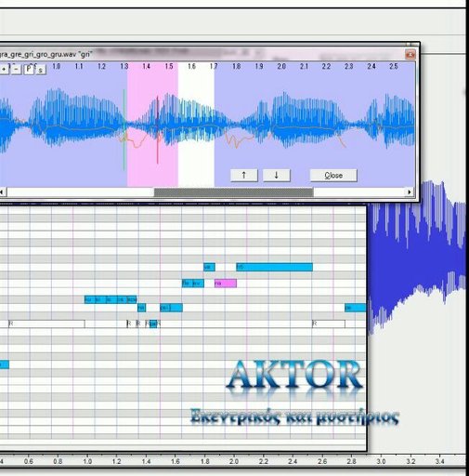This screenshot has height=476, width=469.
Task: Select the long cyan note on top row
Action: pyautogui.click(x=274, y=267)
